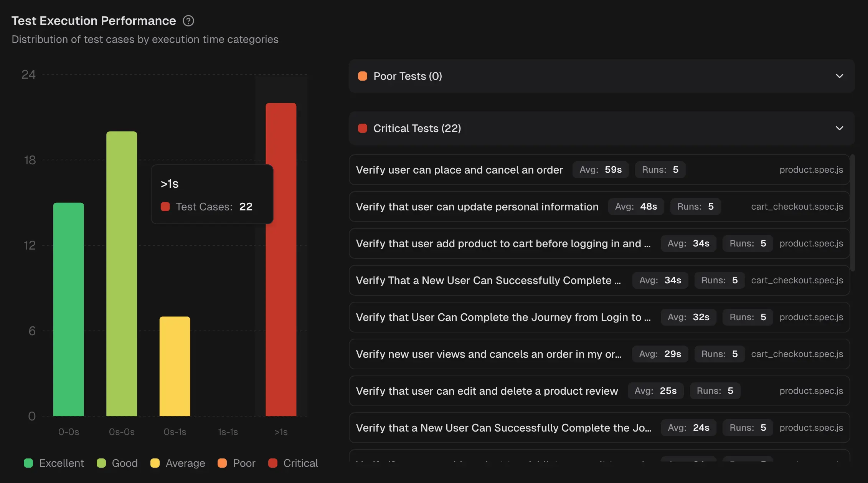
Task: Click the orange Poor legend marker
Action: coord(222,463)
